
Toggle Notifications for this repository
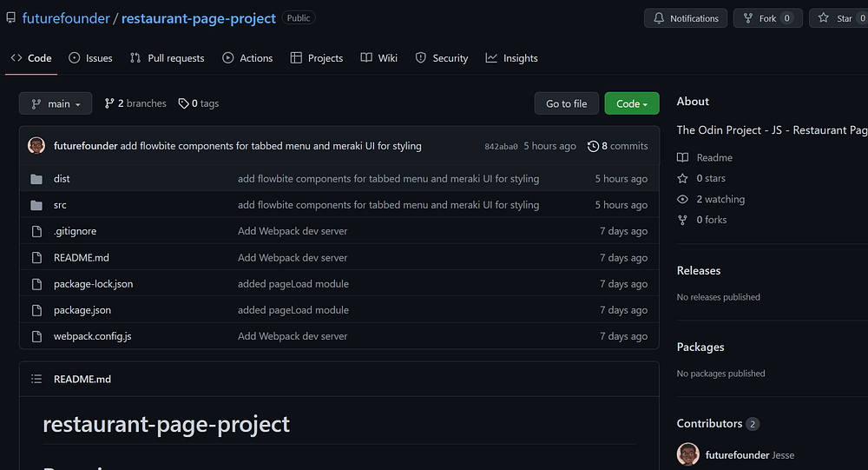click(x=686, y=18)
